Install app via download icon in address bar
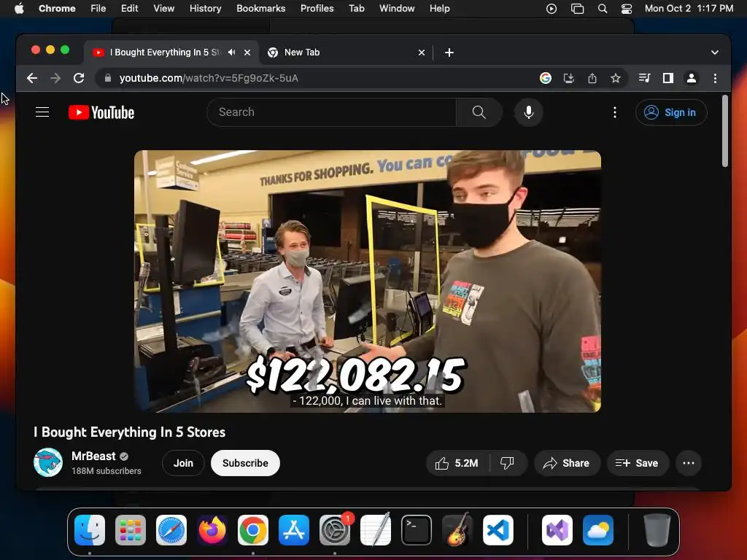The width and height of the screenshot is (747, 560). (569, 78)
